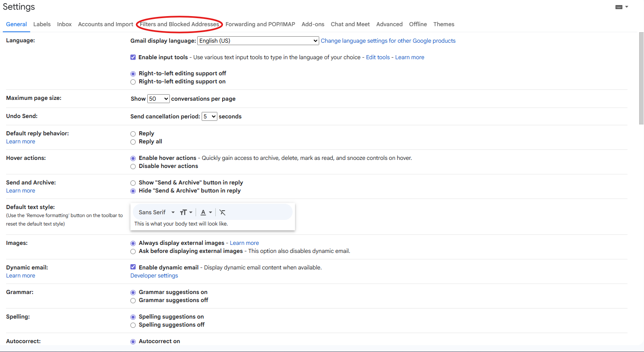Click the body text preview sample
The width and height of the screenshot is (644, 352).
[x=181, y=224]
